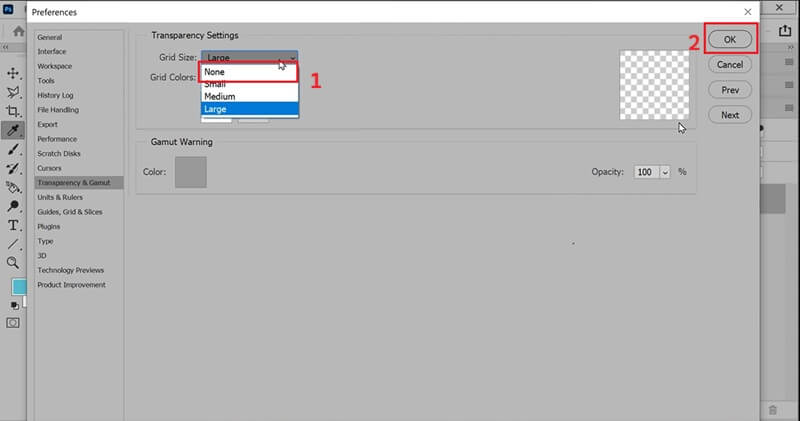The height and width of the screenshot is (421, 800).
Task: Choose Large in Grid Size list
Action: click(249, 109)
